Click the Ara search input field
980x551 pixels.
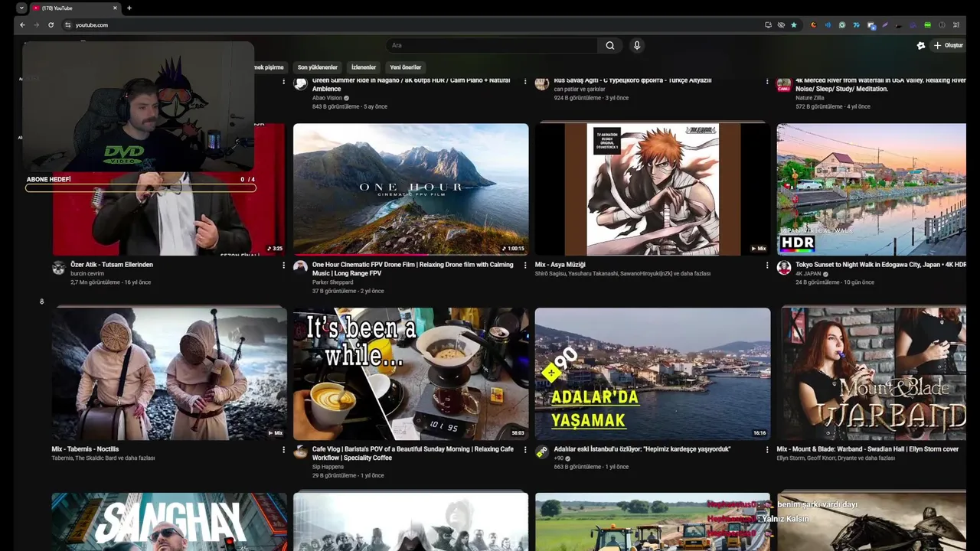pyautogui.click(x=492, y=46)
